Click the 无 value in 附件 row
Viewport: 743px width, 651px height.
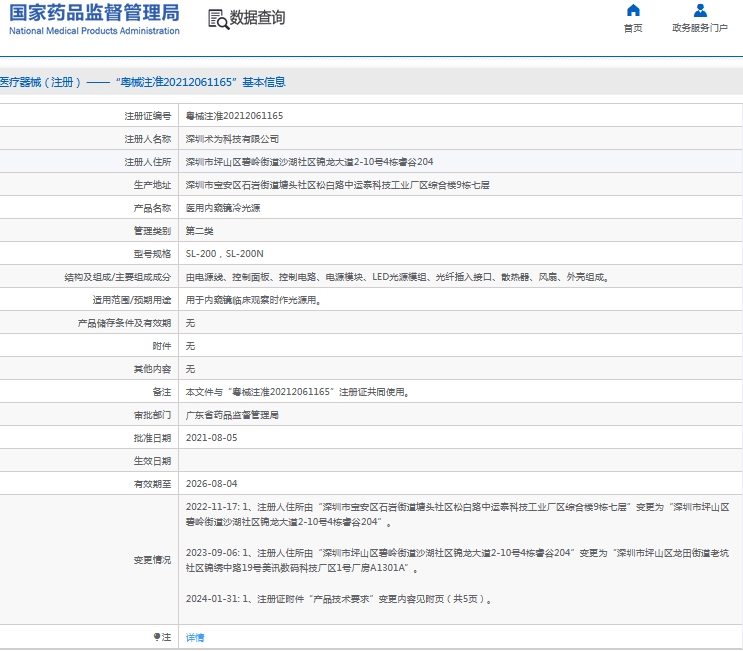190,346
